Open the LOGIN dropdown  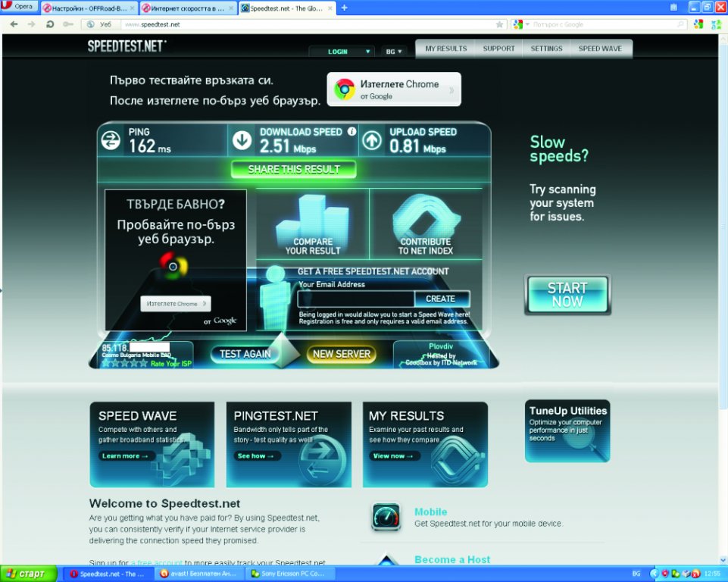(342, 52)
